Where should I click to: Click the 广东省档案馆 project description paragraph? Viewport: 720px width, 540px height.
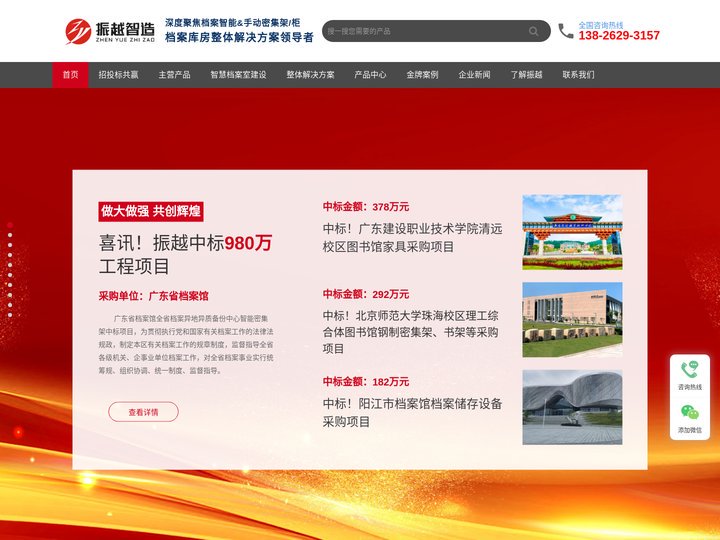point(186,344)
